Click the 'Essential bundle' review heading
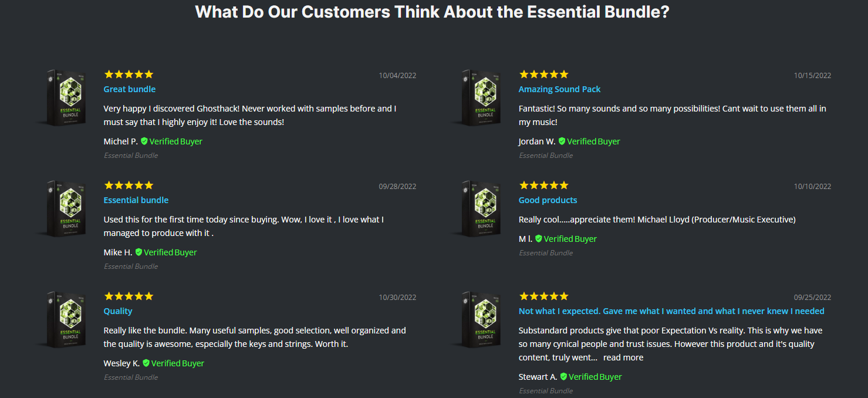The image size is (868, 398). (x=136, y=200)
